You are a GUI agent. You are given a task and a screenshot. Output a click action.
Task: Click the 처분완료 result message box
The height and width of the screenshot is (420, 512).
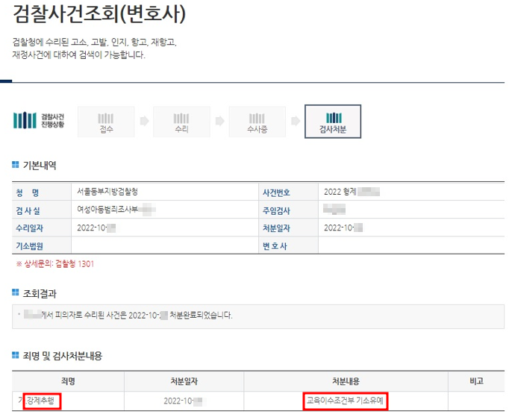pos(257,316)
